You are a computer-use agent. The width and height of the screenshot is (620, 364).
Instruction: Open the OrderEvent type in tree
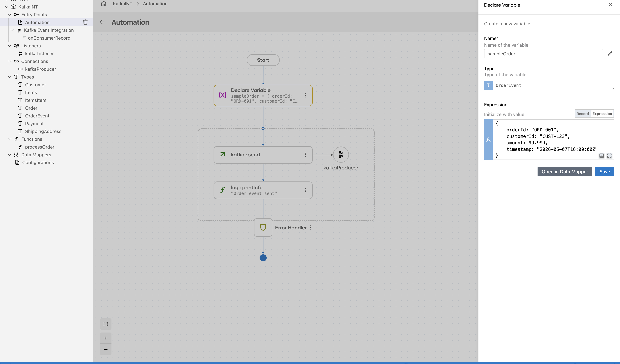(37, 116)
